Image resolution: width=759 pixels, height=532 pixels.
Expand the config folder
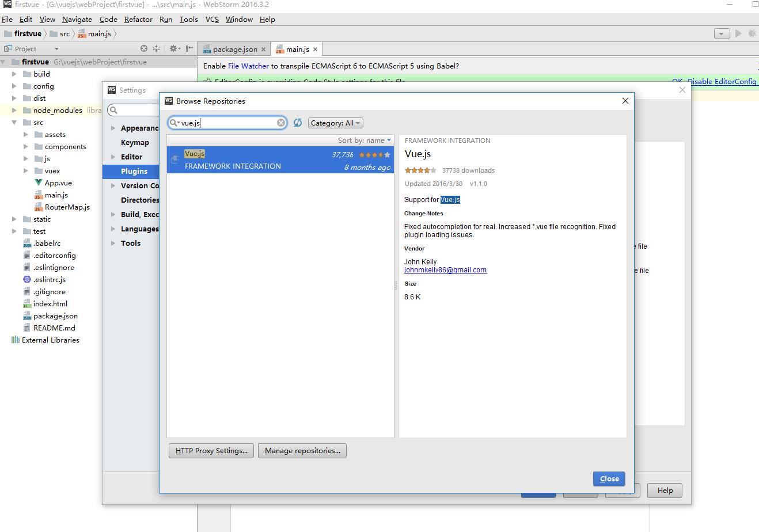(14, 86)
